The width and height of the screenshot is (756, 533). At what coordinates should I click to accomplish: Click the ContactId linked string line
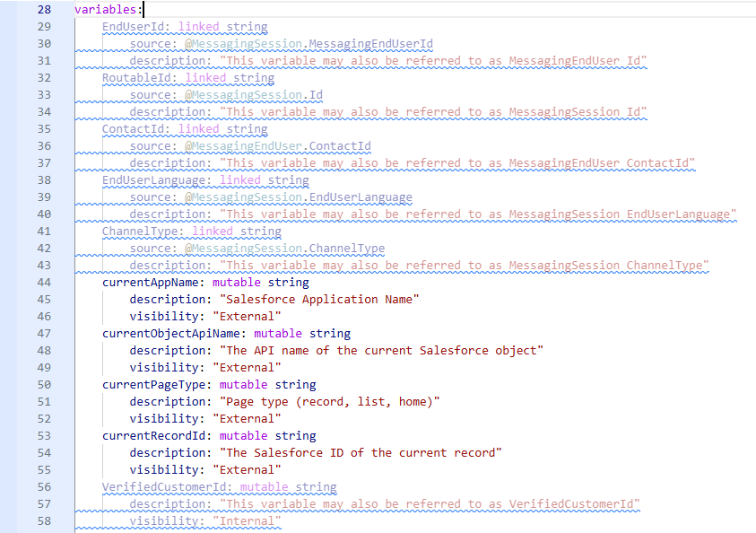click(x=185, y=129)
